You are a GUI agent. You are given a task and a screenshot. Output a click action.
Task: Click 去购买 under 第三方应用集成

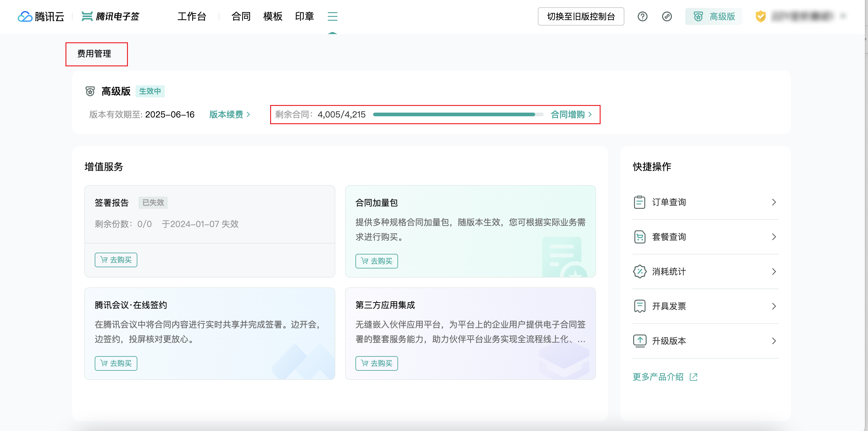(376, 363)
